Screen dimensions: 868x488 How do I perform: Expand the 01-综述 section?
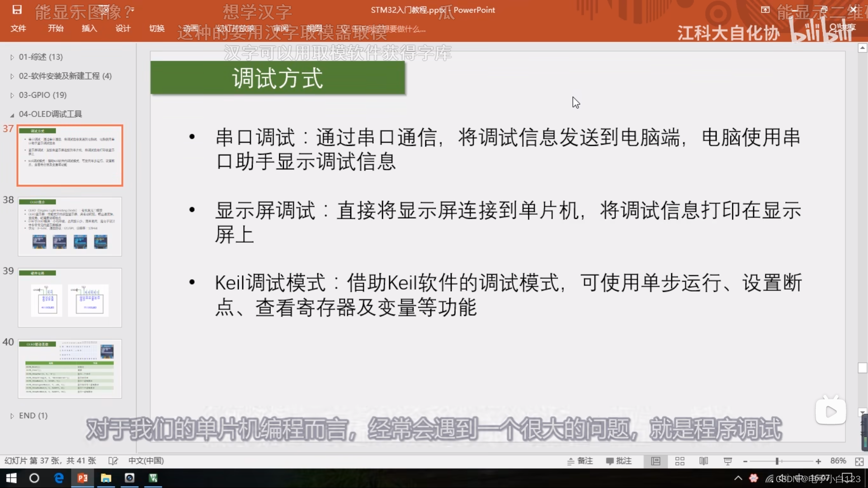pyautogui.click(x=12, y=57)
